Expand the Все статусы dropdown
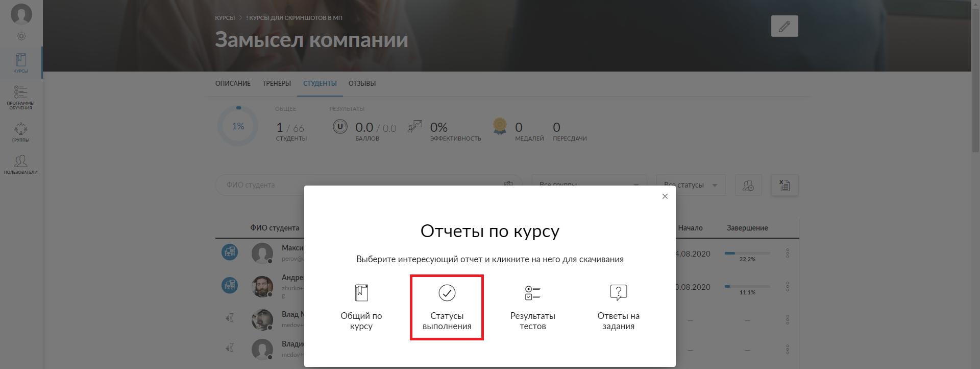Image resolution: width=980 pixels, height=369 pixels. (x=691, y=185)
